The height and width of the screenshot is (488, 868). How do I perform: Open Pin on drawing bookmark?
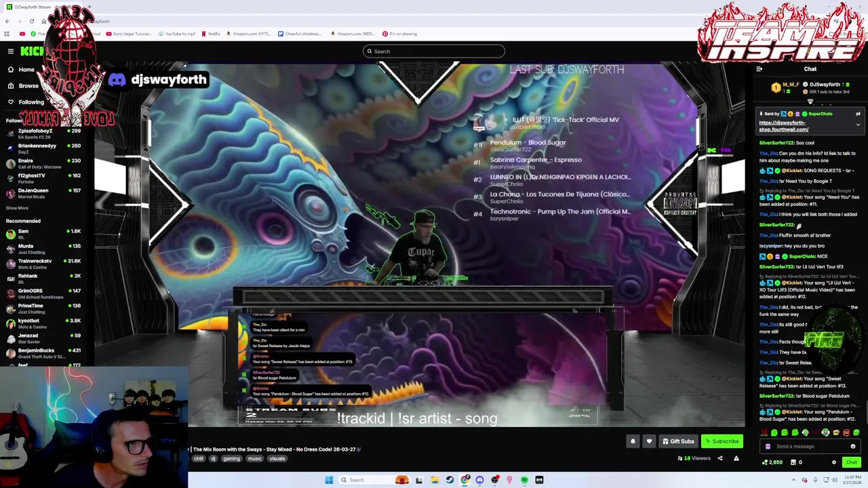point(399,34)
